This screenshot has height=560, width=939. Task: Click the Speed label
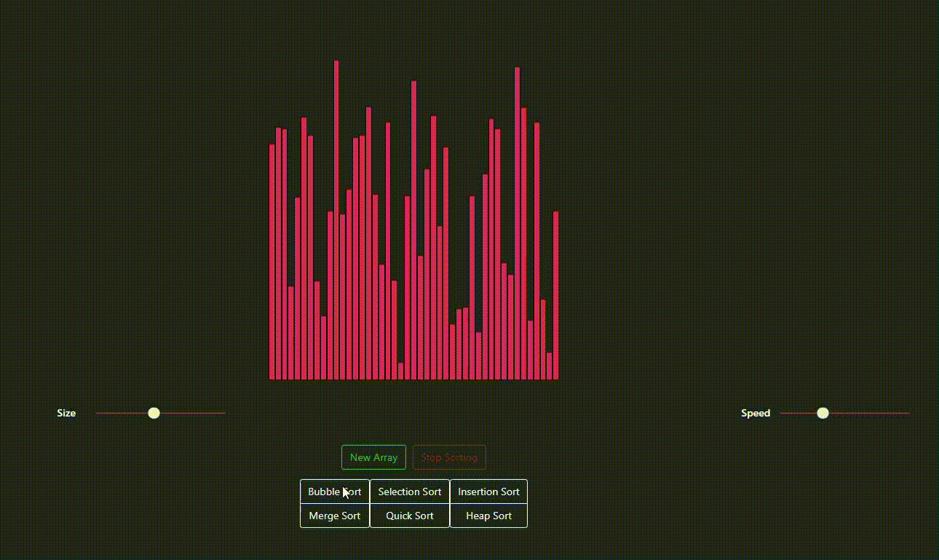coord(756,412)
